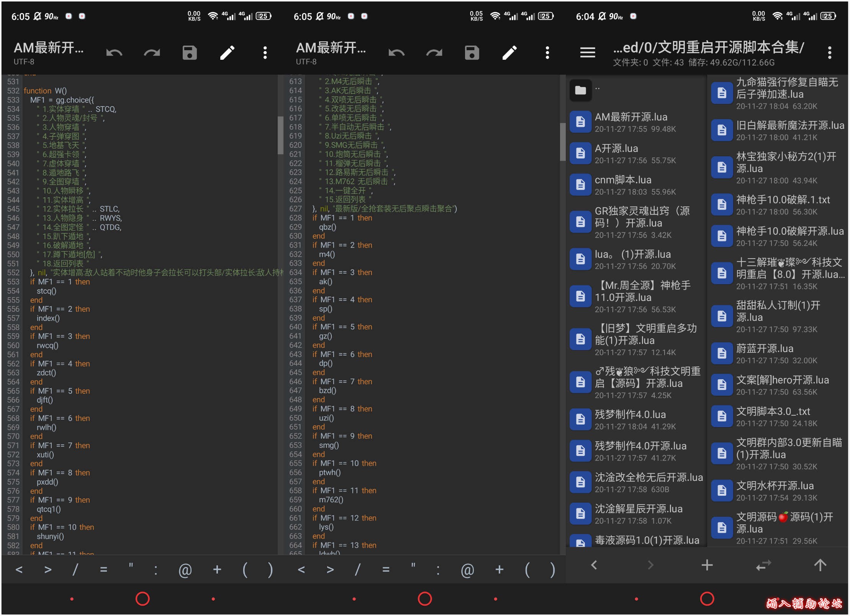Open the hamburger menu in file manager
850x616 pixels.
588,52
